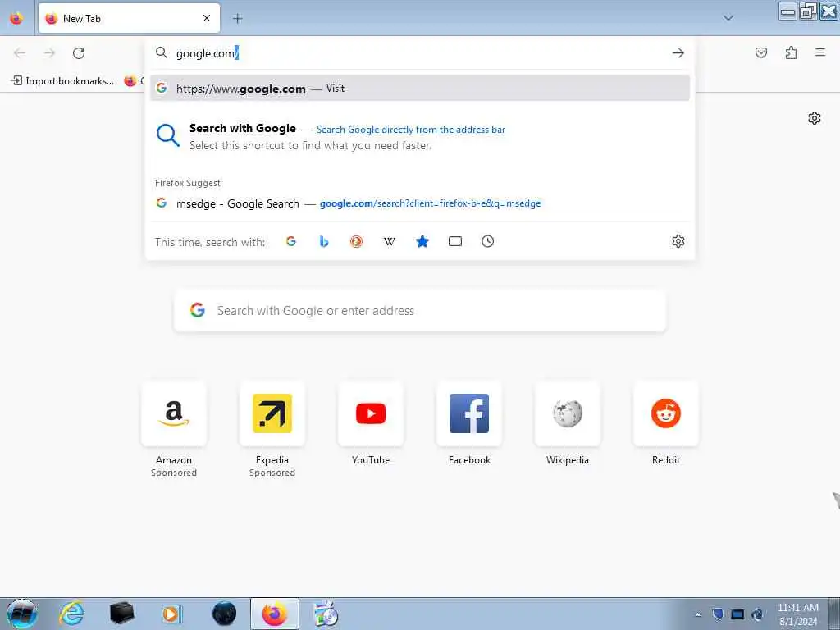Click the taskbar clock showing 11:41 AM

(798, 614)
